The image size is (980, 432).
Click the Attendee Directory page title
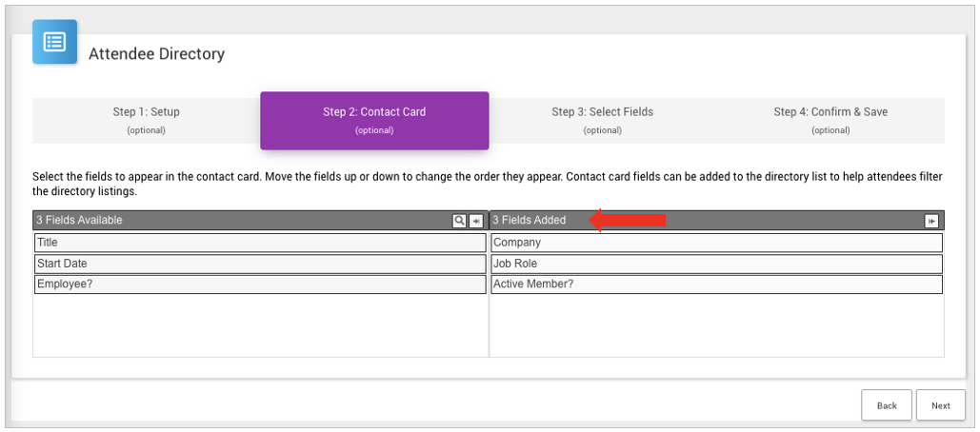[157, 54]
